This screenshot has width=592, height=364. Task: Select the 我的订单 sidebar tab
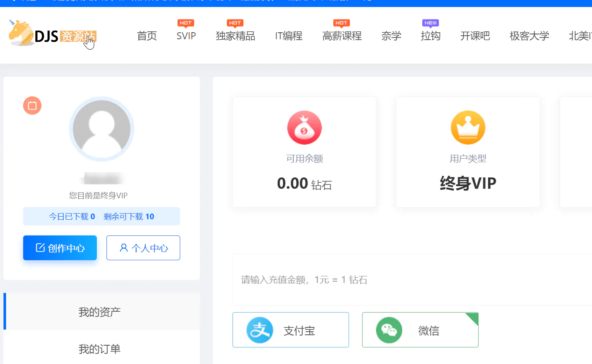coord(102,349)
